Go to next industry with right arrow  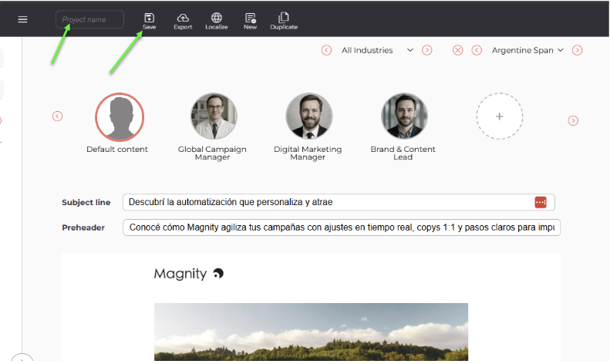[427, 50]
